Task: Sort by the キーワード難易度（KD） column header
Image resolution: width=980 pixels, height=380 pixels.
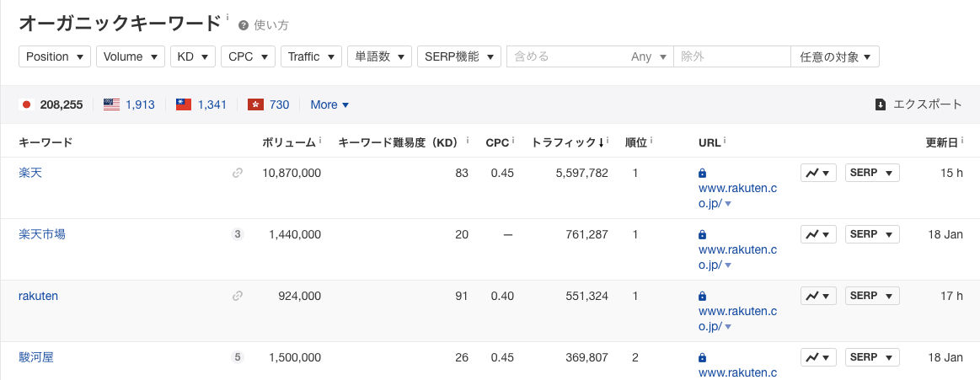Action: 398,142
